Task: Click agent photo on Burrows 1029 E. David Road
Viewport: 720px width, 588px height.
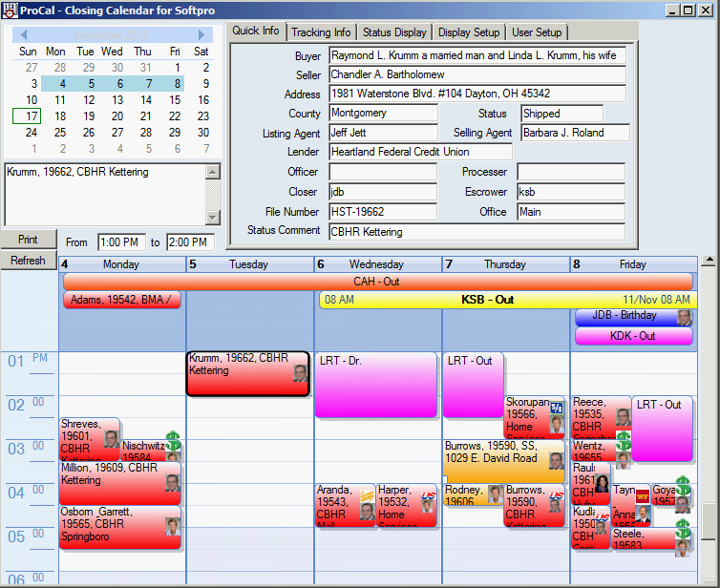Action: pyautogui.click(x=557, y=460)
